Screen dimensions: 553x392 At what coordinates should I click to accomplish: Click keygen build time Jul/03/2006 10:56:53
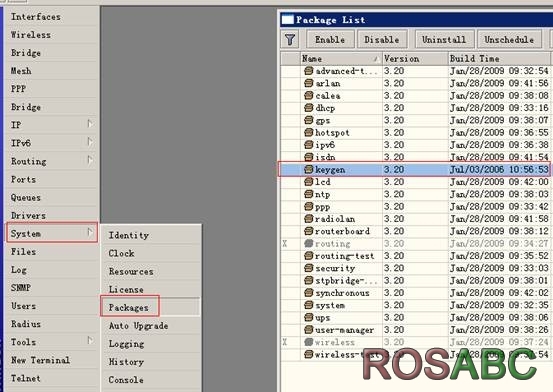(499, 169)
